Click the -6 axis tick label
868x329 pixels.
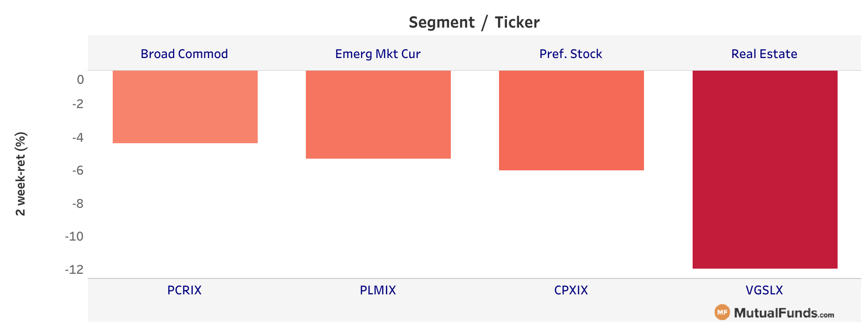tap(78, 170)
